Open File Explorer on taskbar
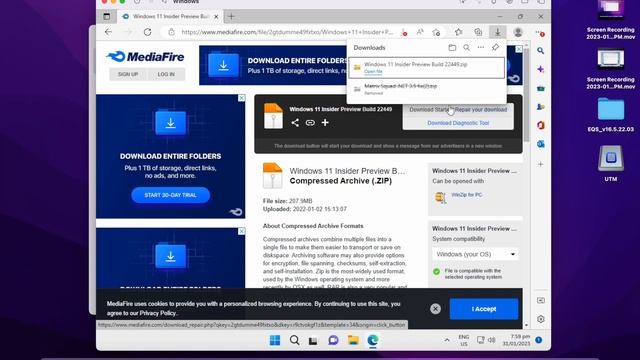Viewport: 640px width, 360px height. [353, 340]
